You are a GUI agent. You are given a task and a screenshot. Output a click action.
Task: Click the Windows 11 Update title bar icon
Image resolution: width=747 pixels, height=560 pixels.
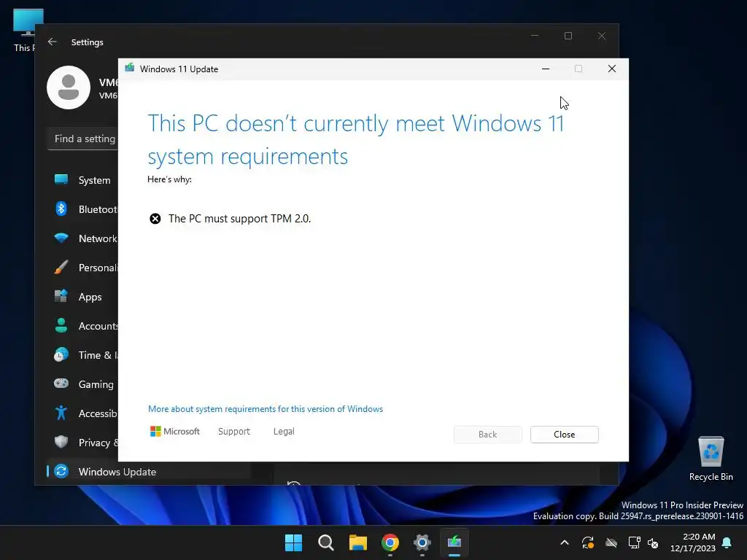(130, 69)
